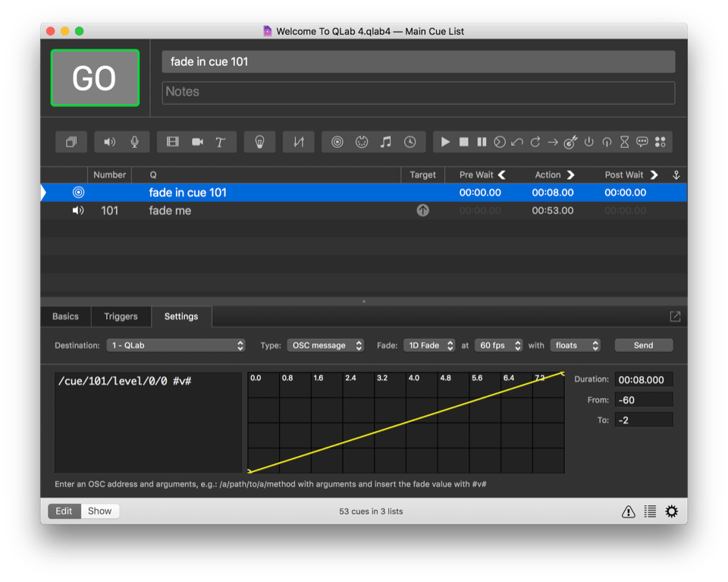Click the Send button

coord(644,345)
